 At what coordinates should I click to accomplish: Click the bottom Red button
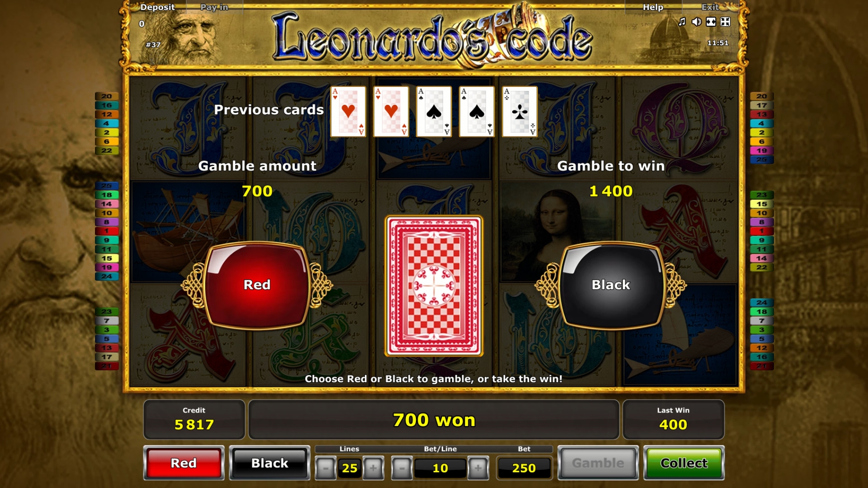click(184, 463)
